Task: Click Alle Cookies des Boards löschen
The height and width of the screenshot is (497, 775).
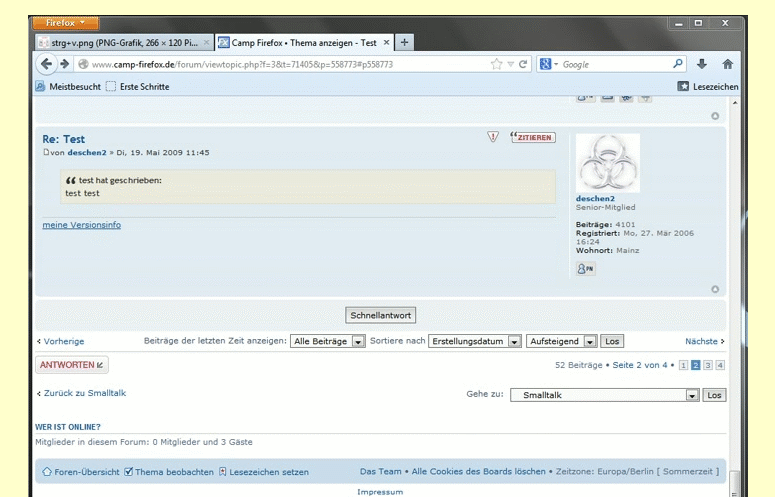Action: tap(478, 472)
